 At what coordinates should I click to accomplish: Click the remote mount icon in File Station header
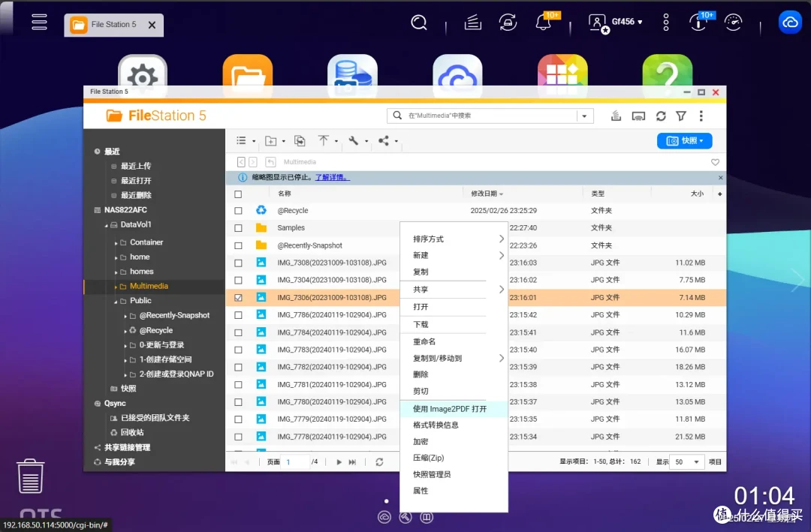[639, 116]
